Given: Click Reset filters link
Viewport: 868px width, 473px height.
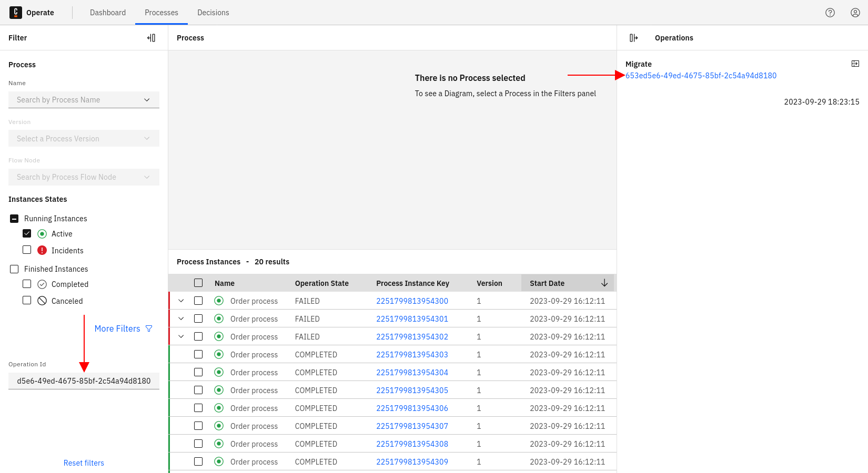Looking at the screenshot, I should pyautogui.click(x=84, y=463).
